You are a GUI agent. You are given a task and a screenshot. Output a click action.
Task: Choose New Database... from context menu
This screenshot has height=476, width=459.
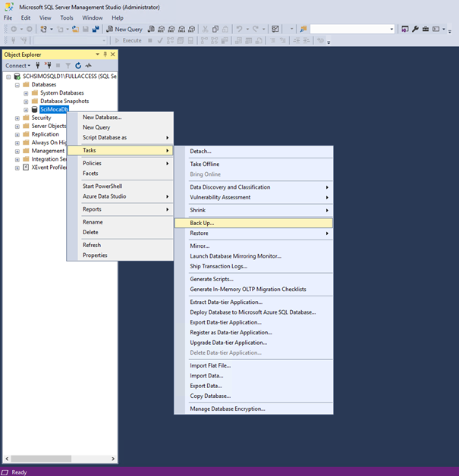tap(121, 117)
